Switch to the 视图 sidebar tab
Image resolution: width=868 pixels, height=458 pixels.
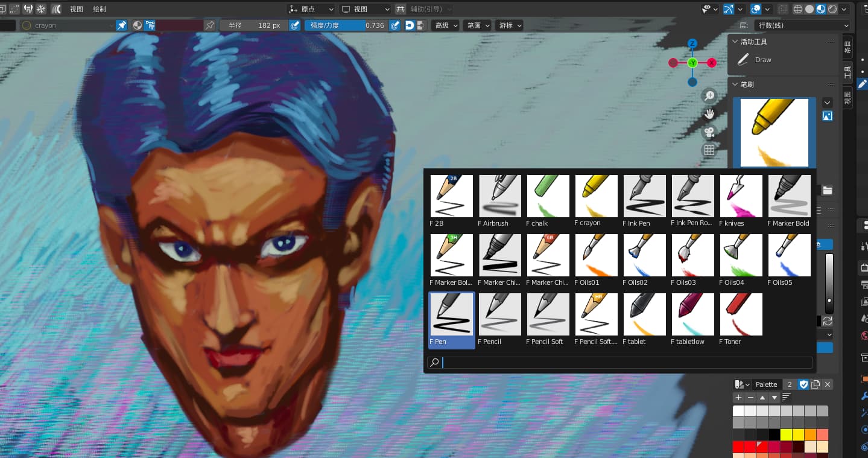coord(847,98)
